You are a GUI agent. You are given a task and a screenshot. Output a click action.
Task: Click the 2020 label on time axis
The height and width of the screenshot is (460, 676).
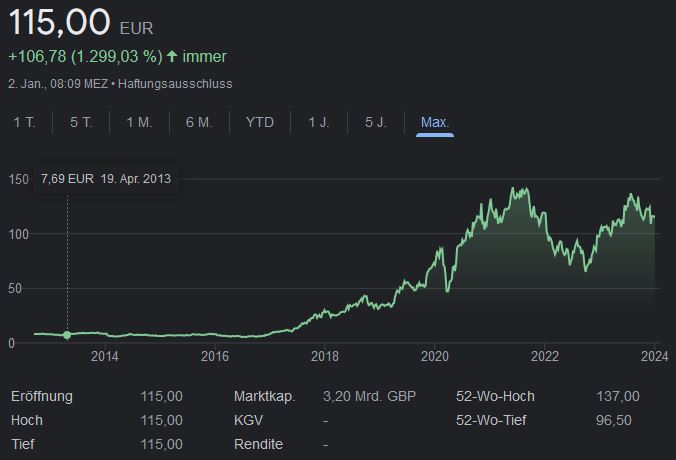pyautogui.click(x=434, y=356)
